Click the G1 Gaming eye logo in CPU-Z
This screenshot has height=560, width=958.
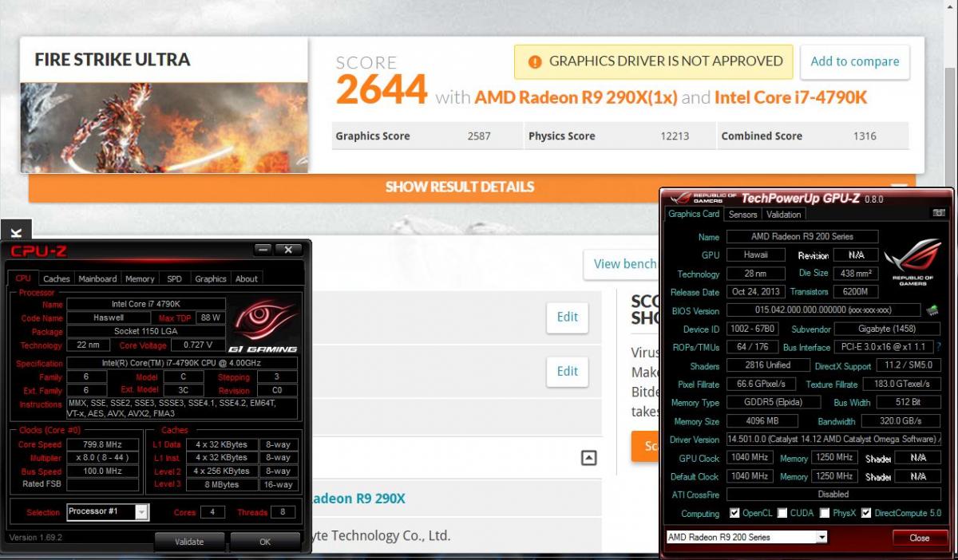(x=263, y=325)
